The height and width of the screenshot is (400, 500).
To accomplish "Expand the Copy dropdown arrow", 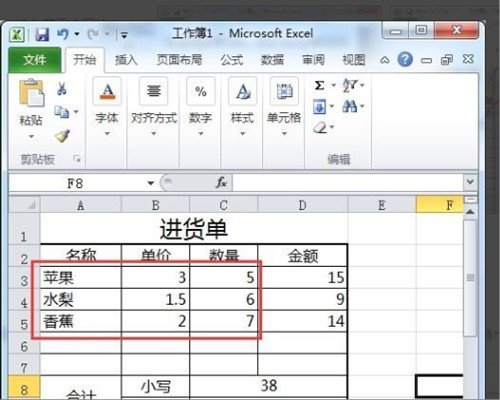I will pos(76,111).
